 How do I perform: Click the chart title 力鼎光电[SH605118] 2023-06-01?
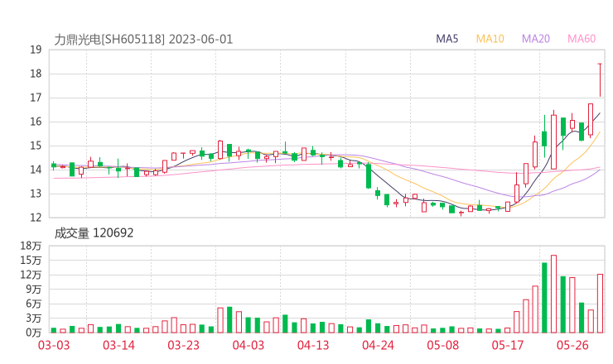coord(143,40)
